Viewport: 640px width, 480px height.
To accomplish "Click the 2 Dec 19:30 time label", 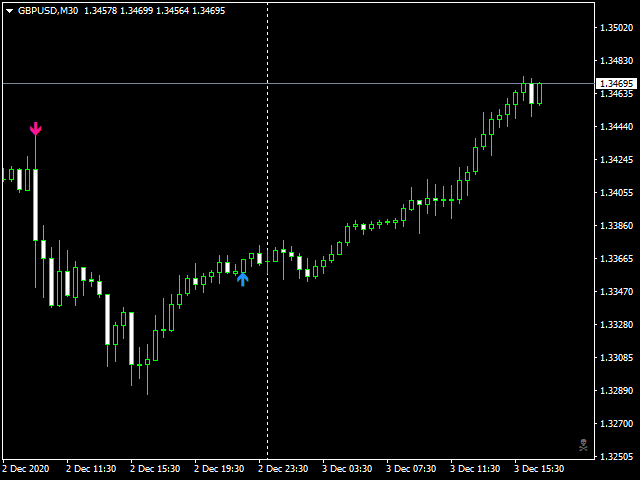I will tap(219, 469).
